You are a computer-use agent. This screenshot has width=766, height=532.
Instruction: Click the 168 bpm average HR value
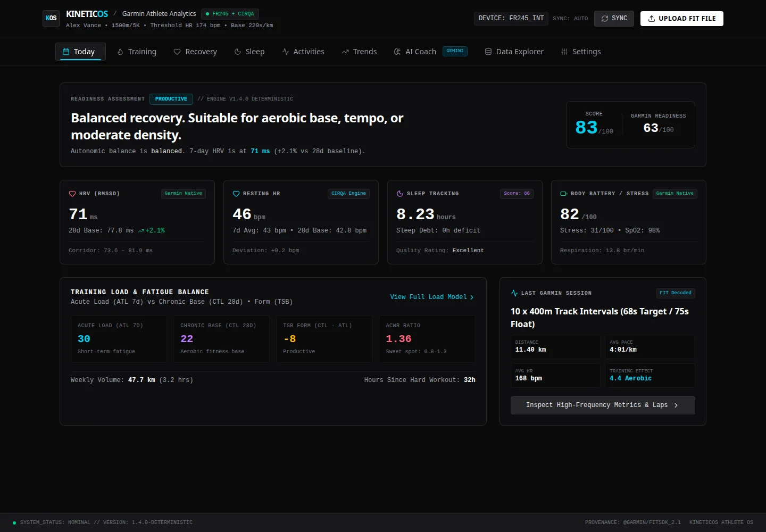[529, 378]
